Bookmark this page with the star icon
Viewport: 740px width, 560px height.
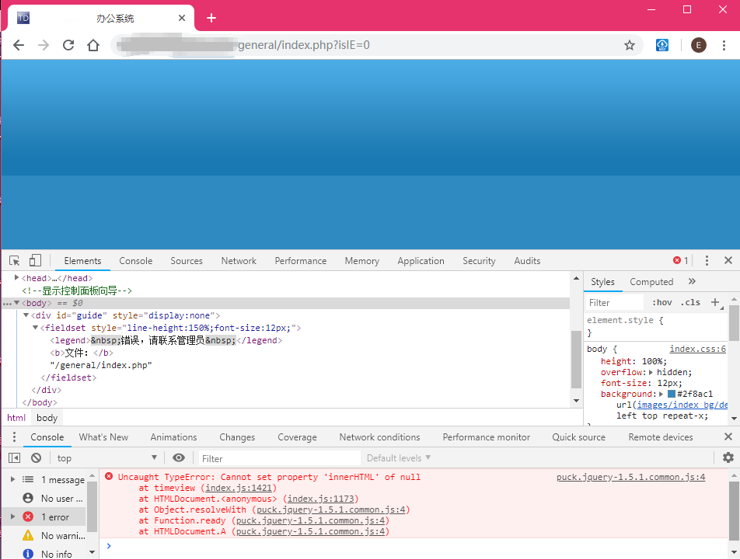pyautogui.click(x=630, y=45)
